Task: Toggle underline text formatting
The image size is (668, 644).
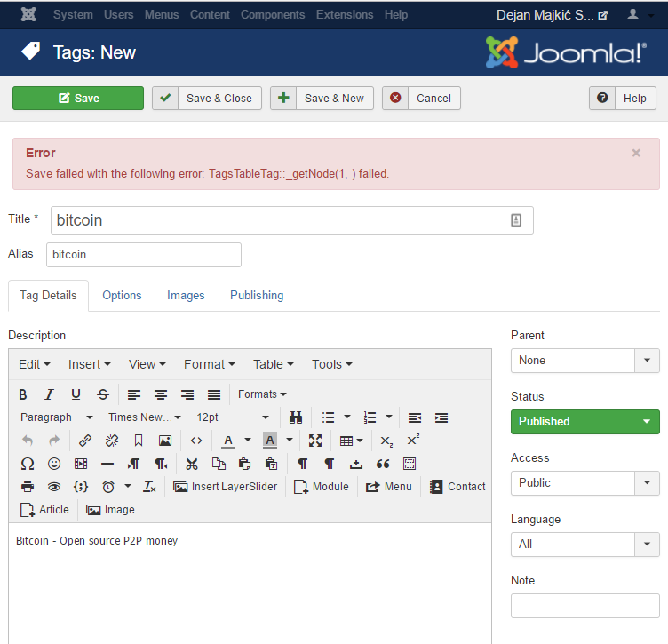Action: [76, 394]
